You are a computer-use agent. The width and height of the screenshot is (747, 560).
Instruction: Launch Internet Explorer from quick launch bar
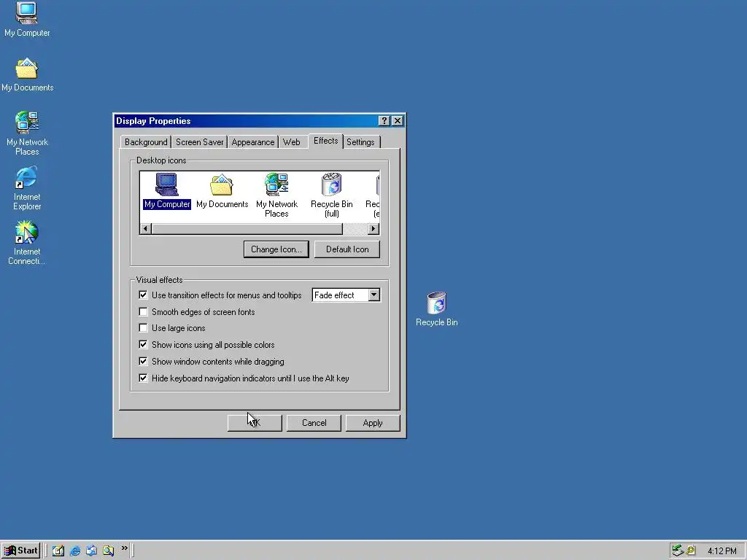[x=75, y=551]
